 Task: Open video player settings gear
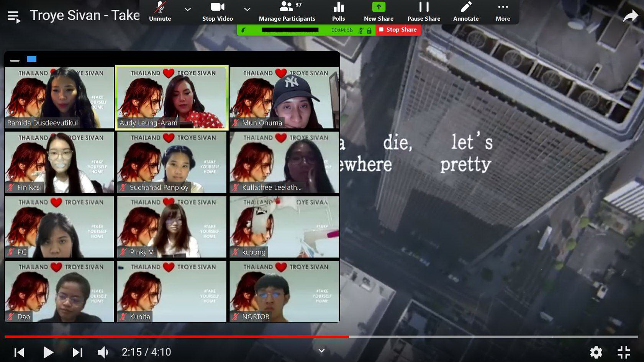pos(596,352)
